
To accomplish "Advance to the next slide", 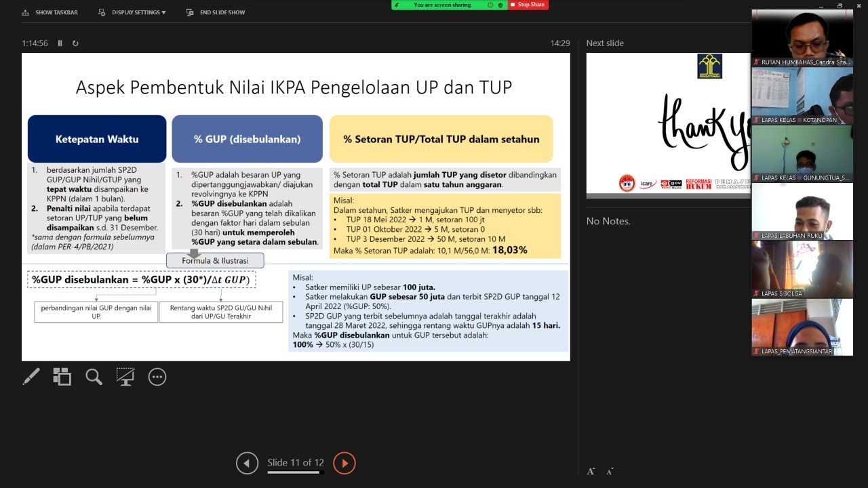I will [x=344, y=463].
